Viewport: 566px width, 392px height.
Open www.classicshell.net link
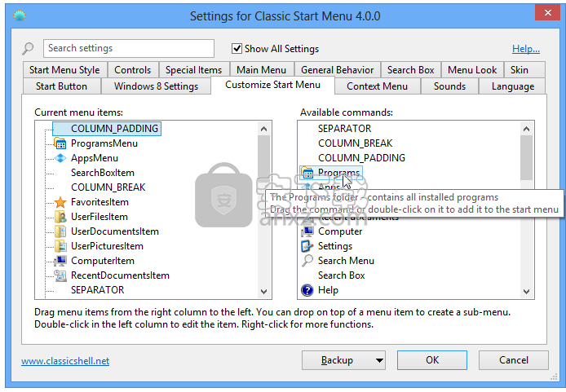click(x=65, y=361)
